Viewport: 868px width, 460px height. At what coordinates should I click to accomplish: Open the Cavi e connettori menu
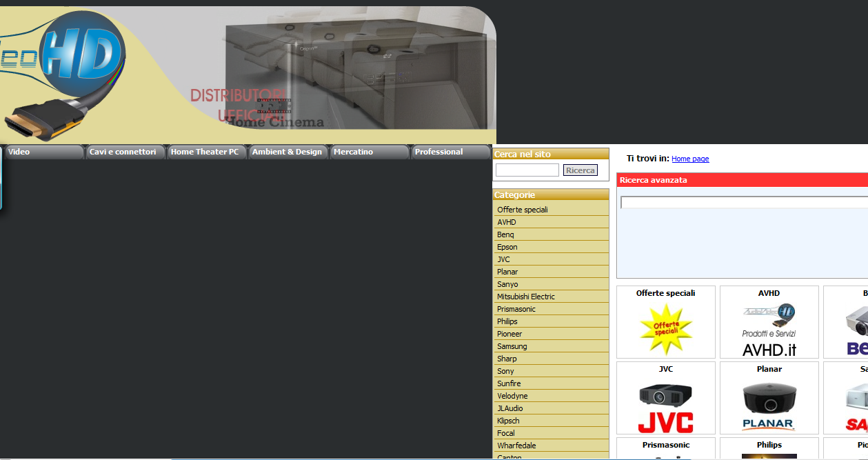(x=125, y=152)
